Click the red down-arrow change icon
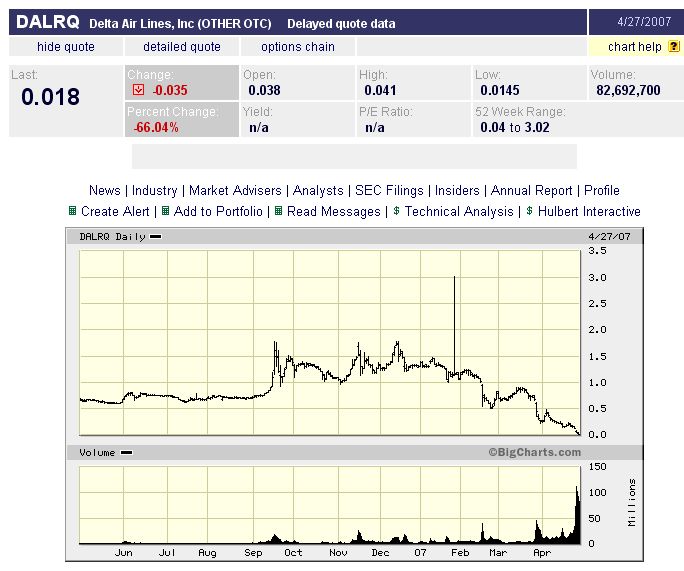The height and width of the screenshot is (571, 684). tap(138, 90)
